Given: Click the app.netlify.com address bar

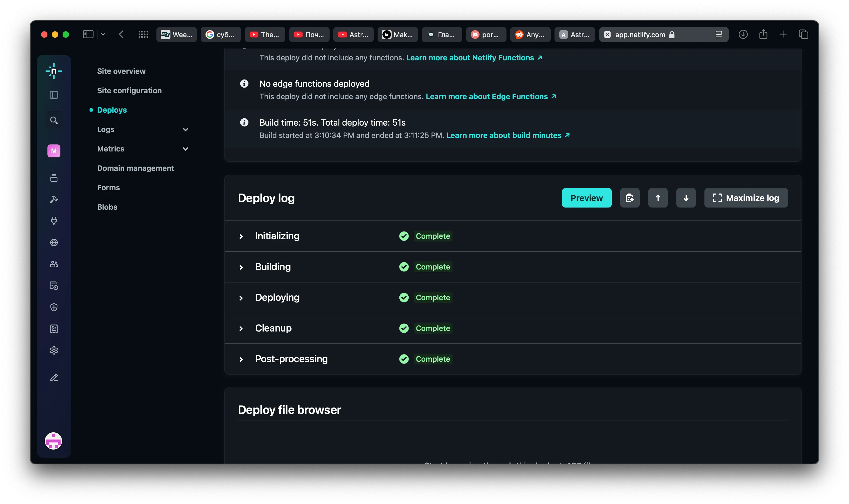Looking at the screenshot, I should [x=663, y=34].
